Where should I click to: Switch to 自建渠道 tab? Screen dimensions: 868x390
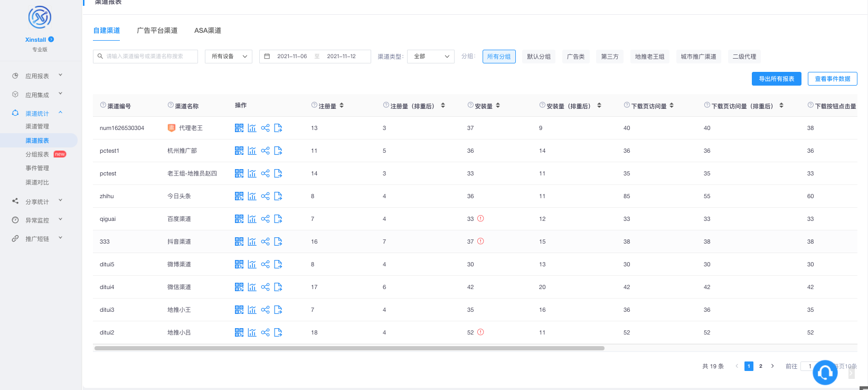tap(107, 31)
